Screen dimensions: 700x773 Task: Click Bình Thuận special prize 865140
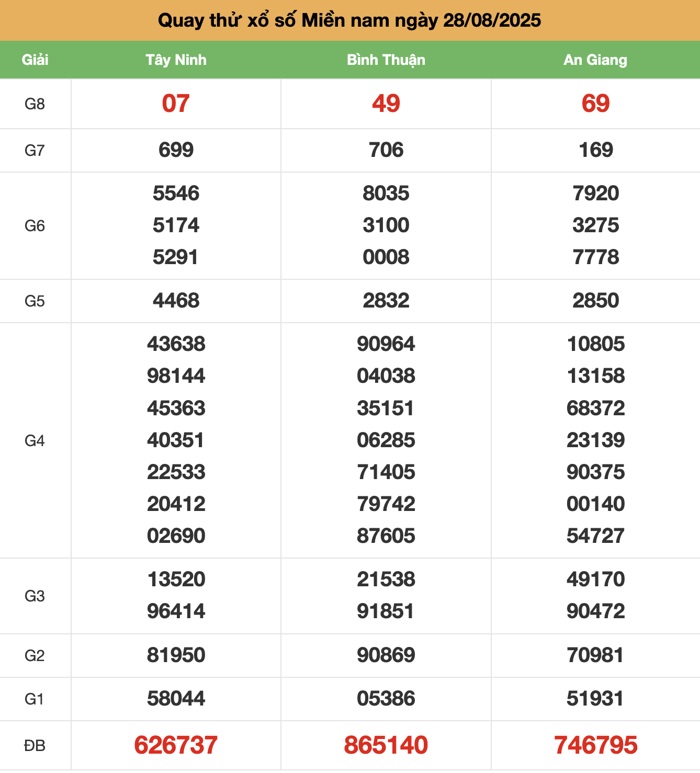(386, 745)
